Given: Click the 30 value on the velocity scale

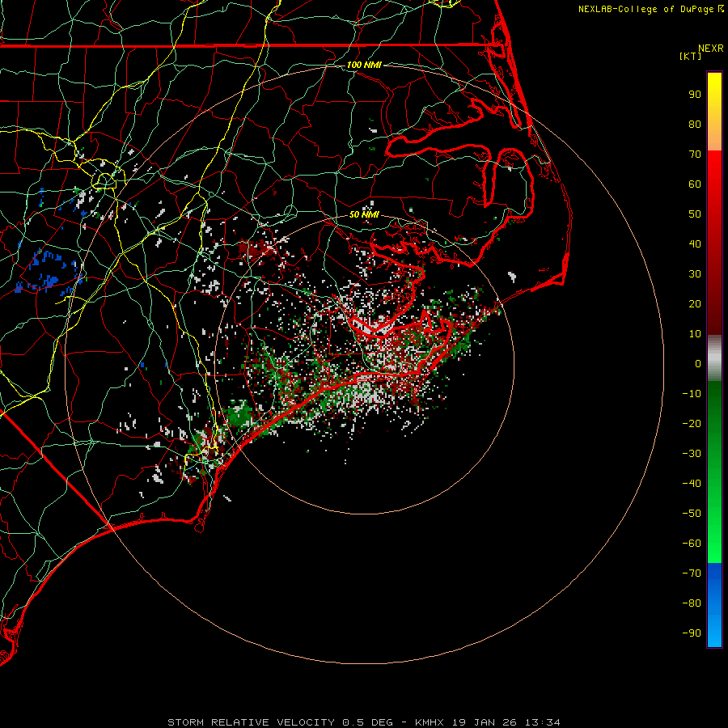Looking at the screenshot, I should 695,274.
